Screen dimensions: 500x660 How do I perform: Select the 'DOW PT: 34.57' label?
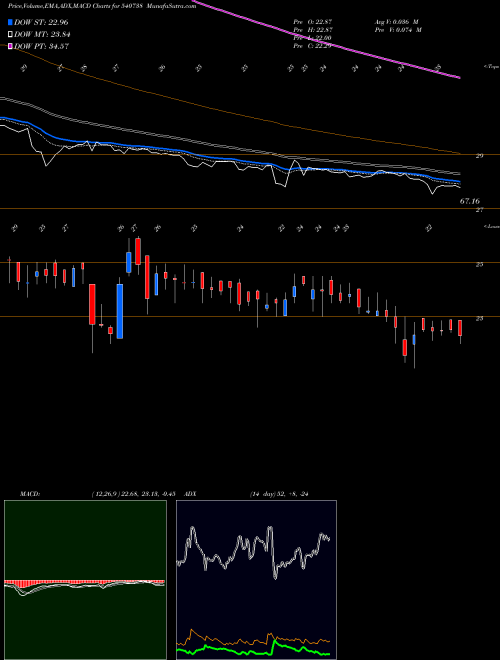[42, 46]
